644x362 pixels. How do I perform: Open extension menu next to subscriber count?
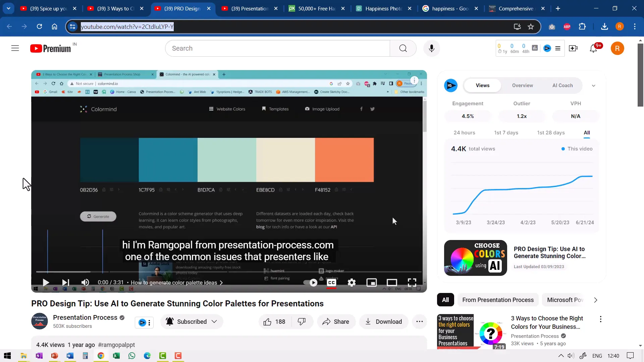coord(149,322)
